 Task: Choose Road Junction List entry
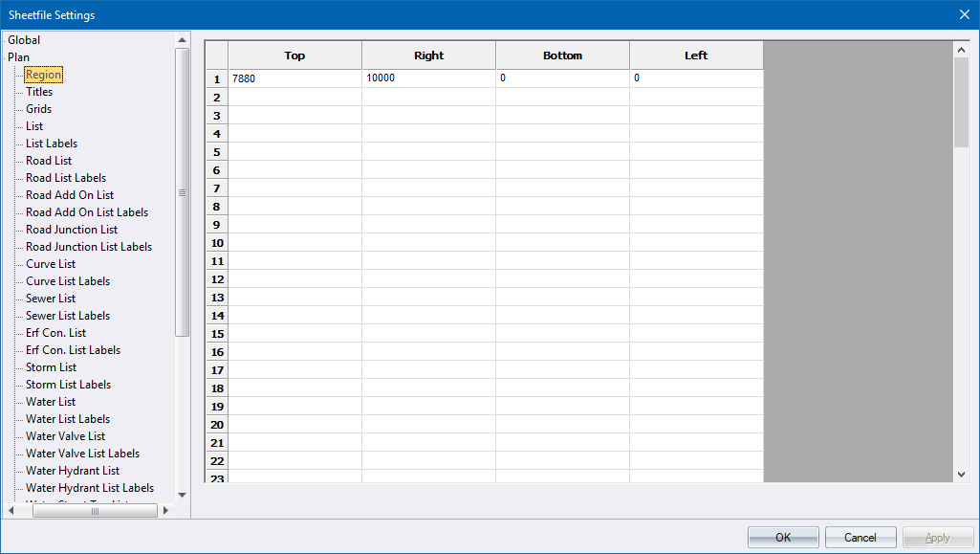72,230
